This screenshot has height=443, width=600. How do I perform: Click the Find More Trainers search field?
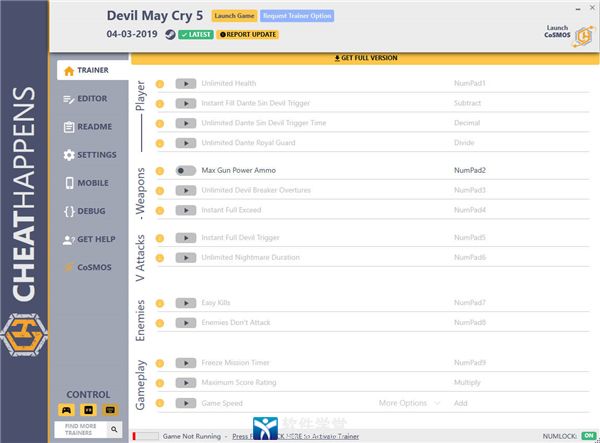[81, 429]
